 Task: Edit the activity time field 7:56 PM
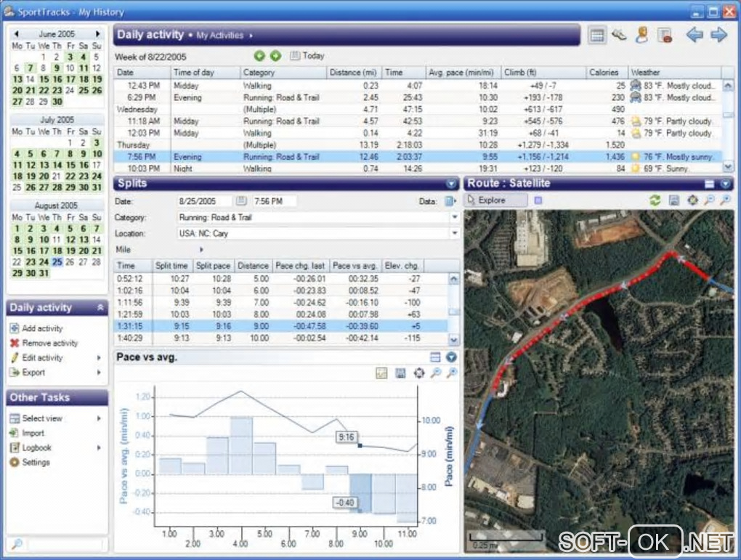(275, 201)
